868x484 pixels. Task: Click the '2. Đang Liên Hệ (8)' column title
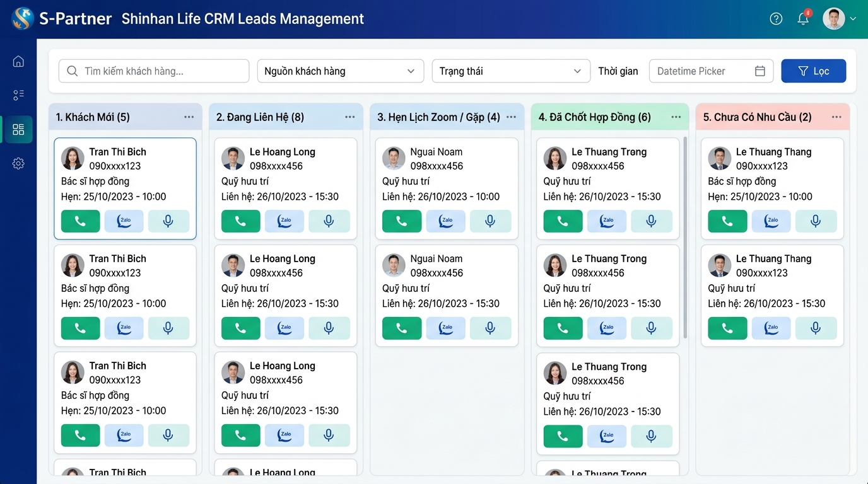click(260, 117)
